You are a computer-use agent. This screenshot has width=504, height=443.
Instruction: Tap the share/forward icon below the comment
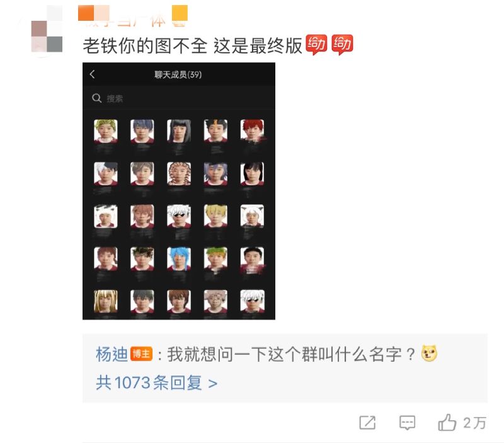[367, 422]
